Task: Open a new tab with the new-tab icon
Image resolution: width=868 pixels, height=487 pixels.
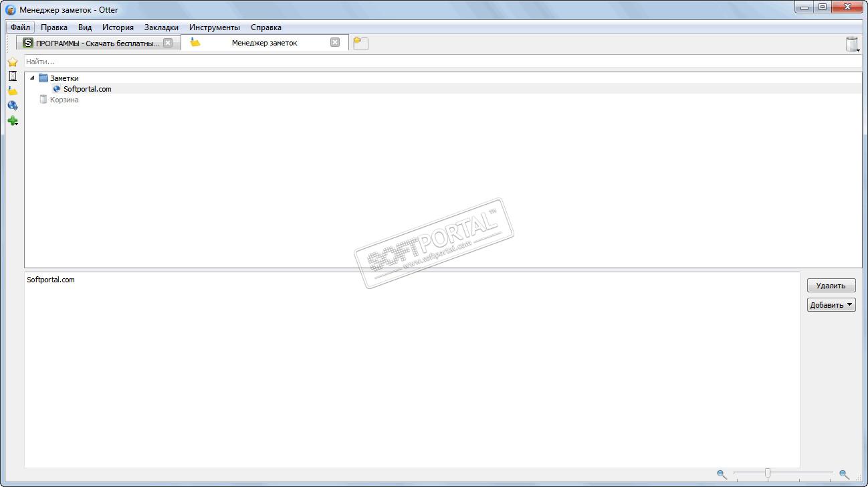Action: coord(361,43)
